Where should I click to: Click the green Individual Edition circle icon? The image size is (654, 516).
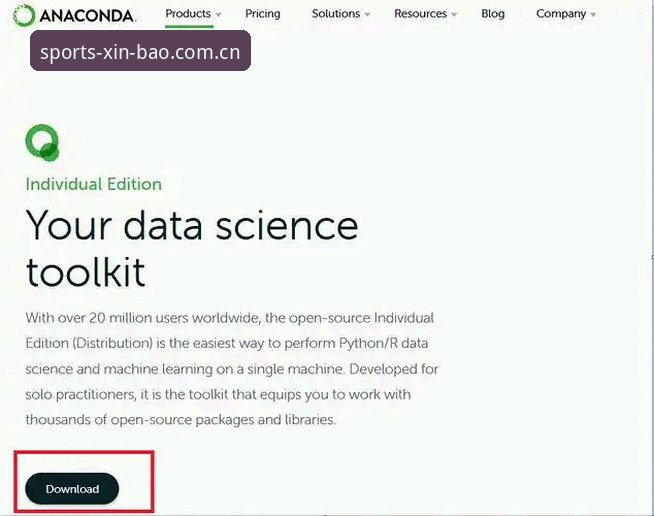(42, 142)
